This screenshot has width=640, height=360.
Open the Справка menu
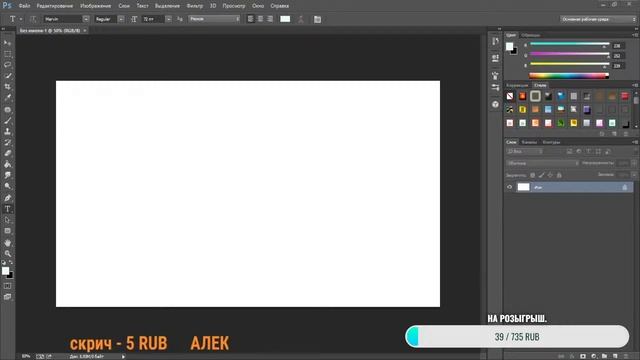point(280,6)
